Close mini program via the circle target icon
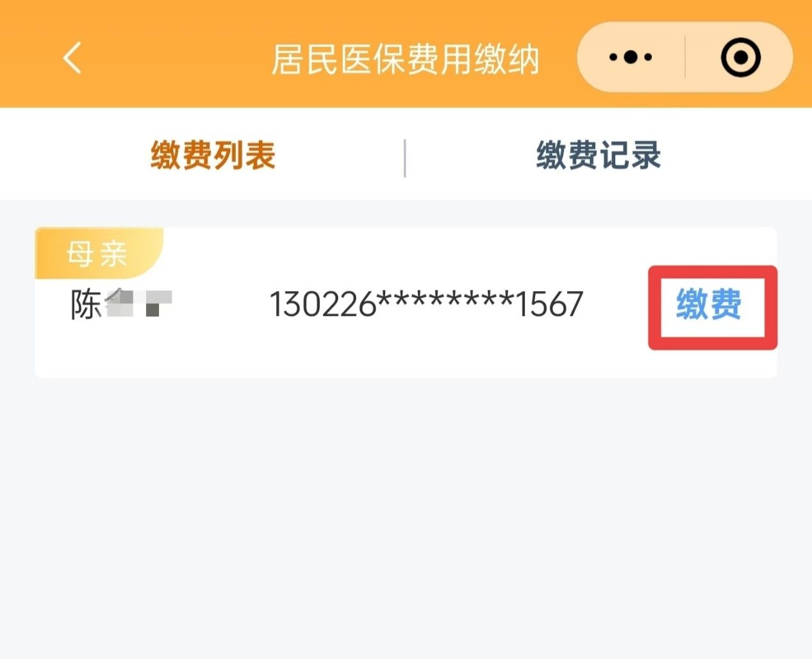 pos(741,58)
